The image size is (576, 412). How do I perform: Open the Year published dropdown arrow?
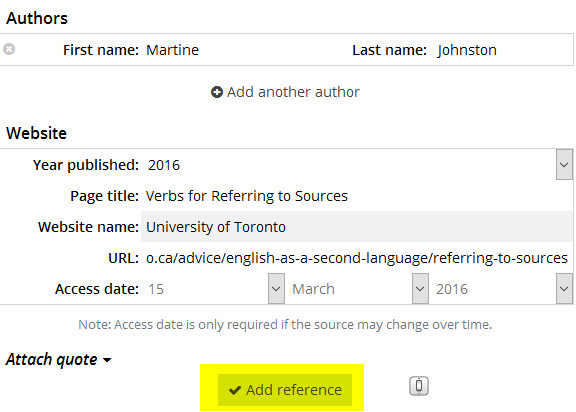pos(564,165)
